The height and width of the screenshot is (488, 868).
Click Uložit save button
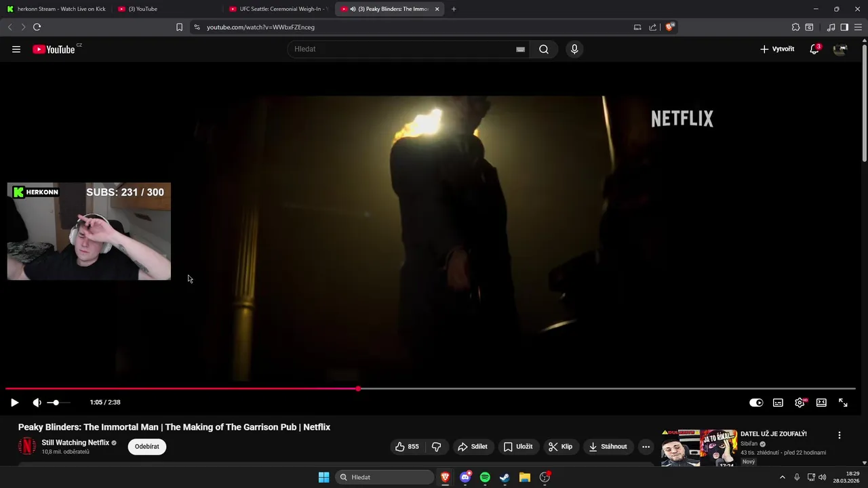click(x=518, y=447)
